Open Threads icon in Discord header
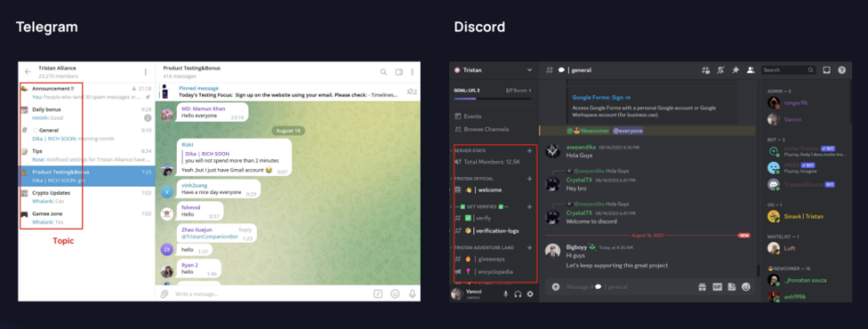868x329 pixels. tap(705, 71)
